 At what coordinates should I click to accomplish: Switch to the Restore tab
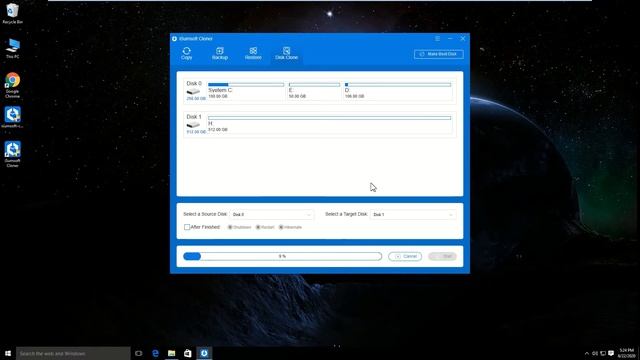click(253, 53)
